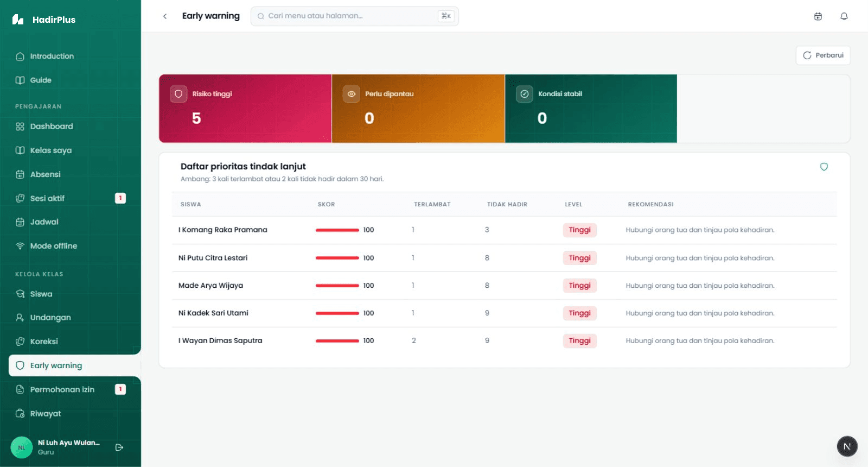Viewport: 868px width, 467px height.
Task: Click student name Made Arya Wijaya
Action: [x=210, y=286]
